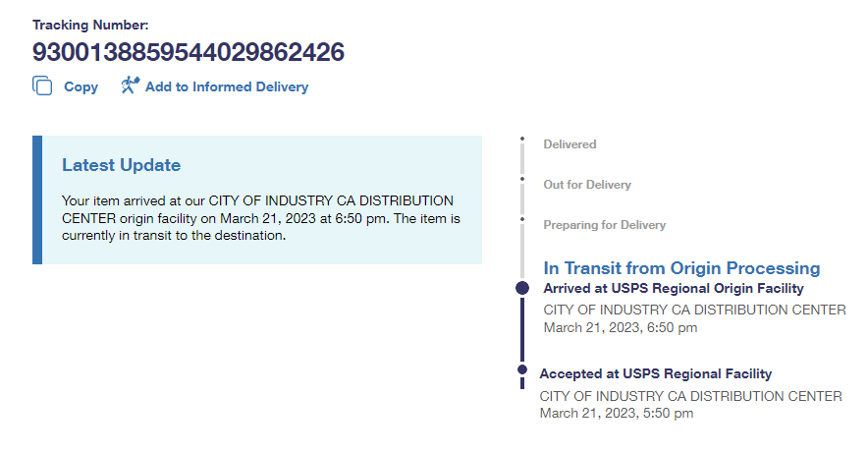This screenshot has width=868, height=453.
Task: Click the Preparing for Delivery timeline dot
Action: click(x=522, y=218)
